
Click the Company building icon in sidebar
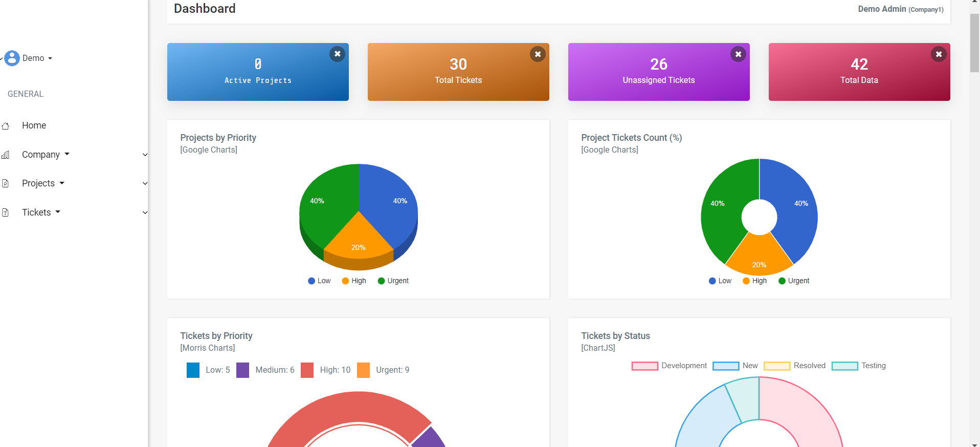pos(6,155)
